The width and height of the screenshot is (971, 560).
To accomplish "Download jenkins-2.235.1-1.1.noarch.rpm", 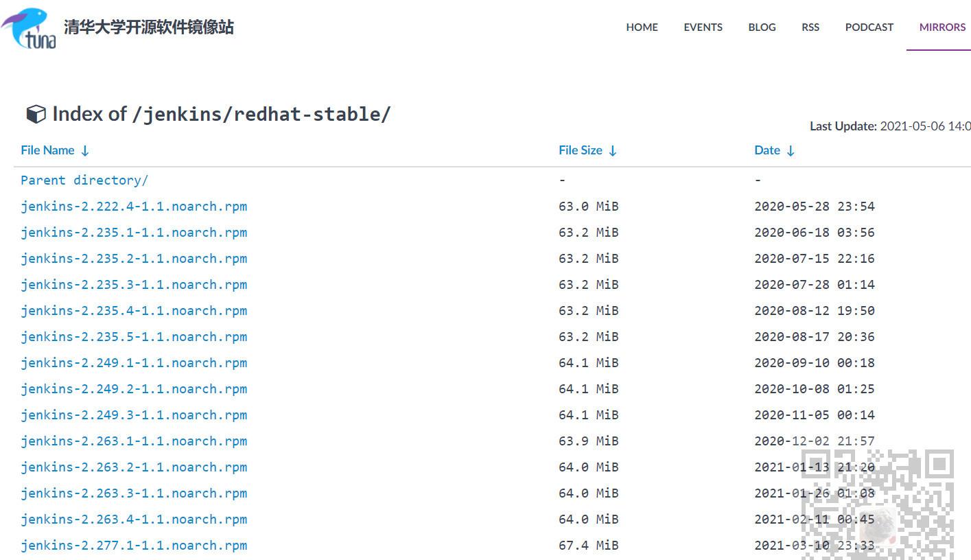I will 134,232.
